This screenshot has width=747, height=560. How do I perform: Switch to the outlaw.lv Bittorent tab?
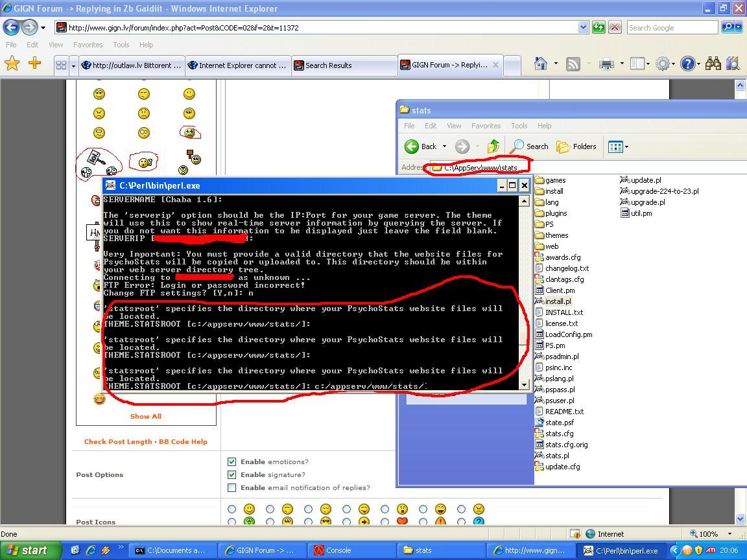pyautogui.click(x=131, y=65)
